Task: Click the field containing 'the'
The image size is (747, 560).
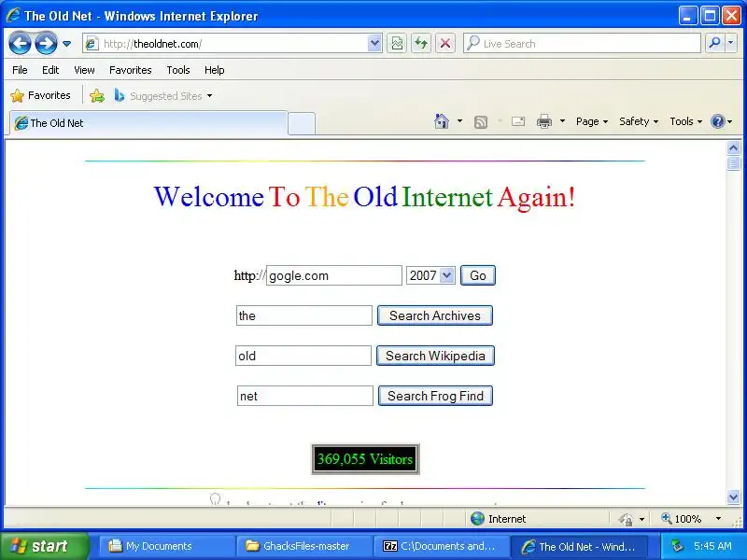Action: coord(304,315)
